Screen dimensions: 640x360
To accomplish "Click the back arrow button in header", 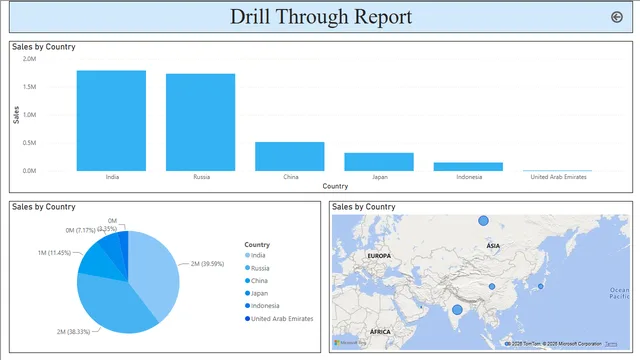I will [x=616, y=17].
